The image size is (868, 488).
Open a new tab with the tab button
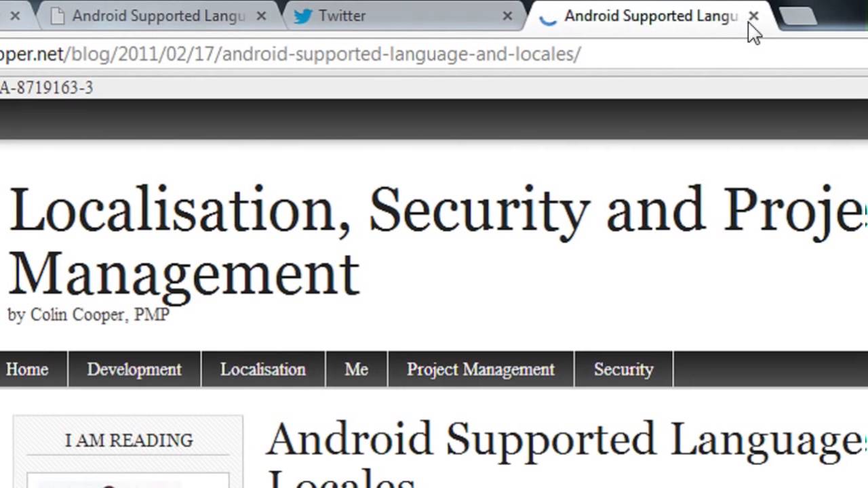pos(799,17)
